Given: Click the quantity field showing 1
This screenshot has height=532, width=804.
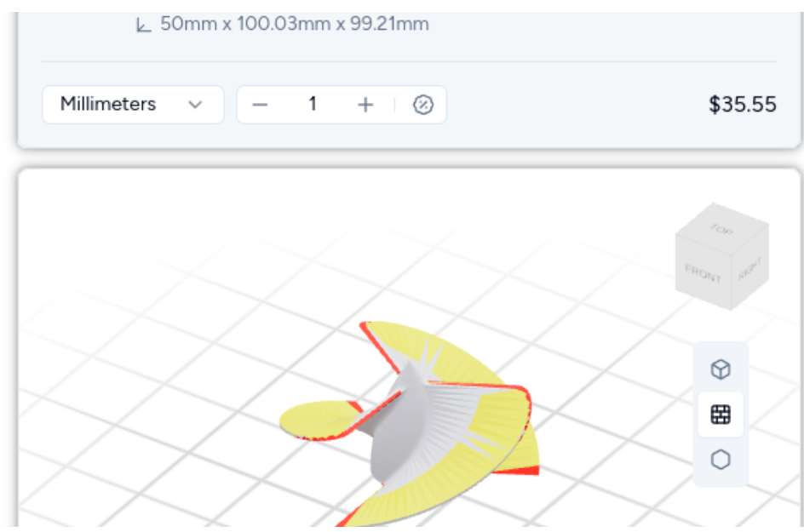Looking at the screenshot, I should (x=313, y=105).
